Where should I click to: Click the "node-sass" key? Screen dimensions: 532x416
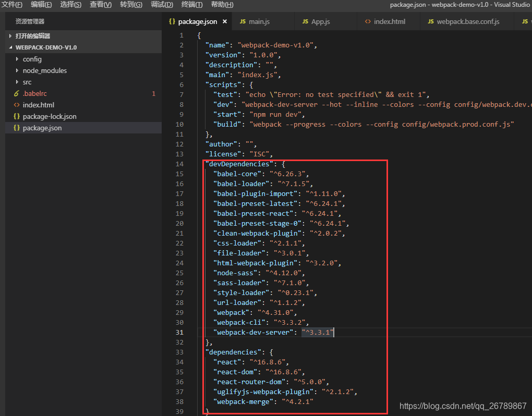(235, 273)
